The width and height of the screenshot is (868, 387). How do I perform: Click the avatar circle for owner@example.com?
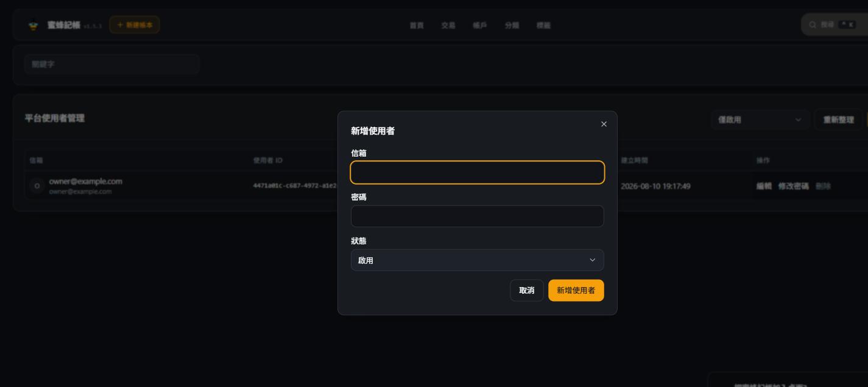pos(37,186)
